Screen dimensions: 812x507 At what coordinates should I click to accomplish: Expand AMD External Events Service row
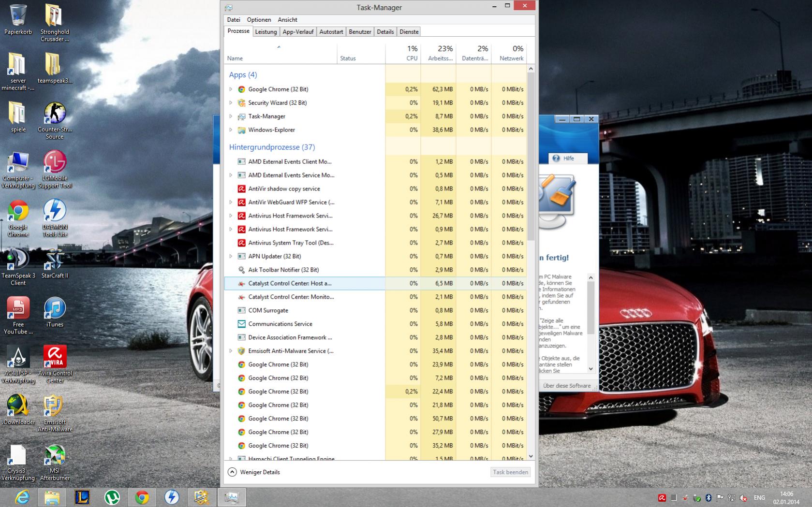231,175
